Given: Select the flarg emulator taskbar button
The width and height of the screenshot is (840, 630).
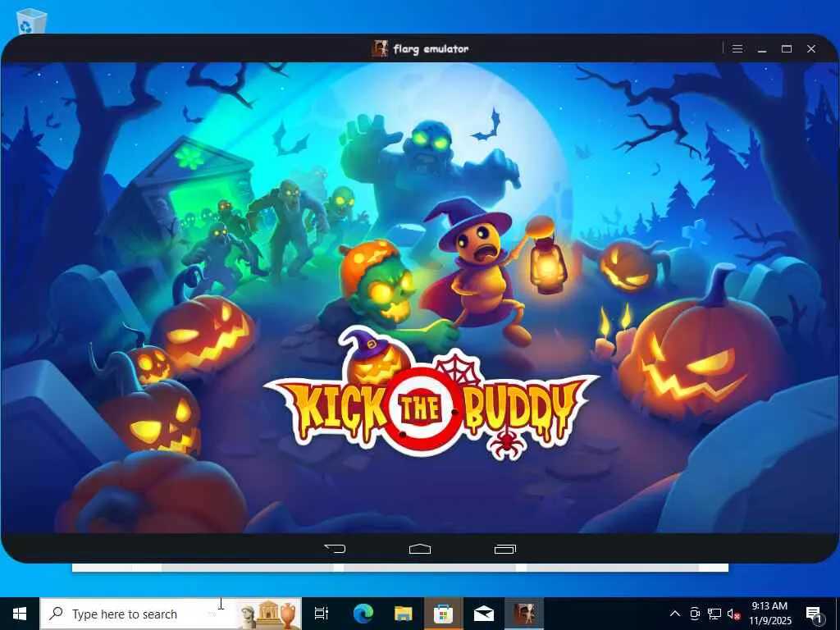Looking at the screenshot, I should pos(524,614).
